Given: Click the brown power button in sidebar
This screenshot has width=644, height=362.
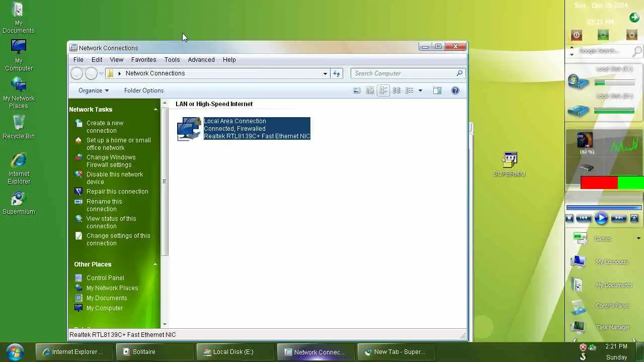Looking at the screenshot, I should coord(632,35).
